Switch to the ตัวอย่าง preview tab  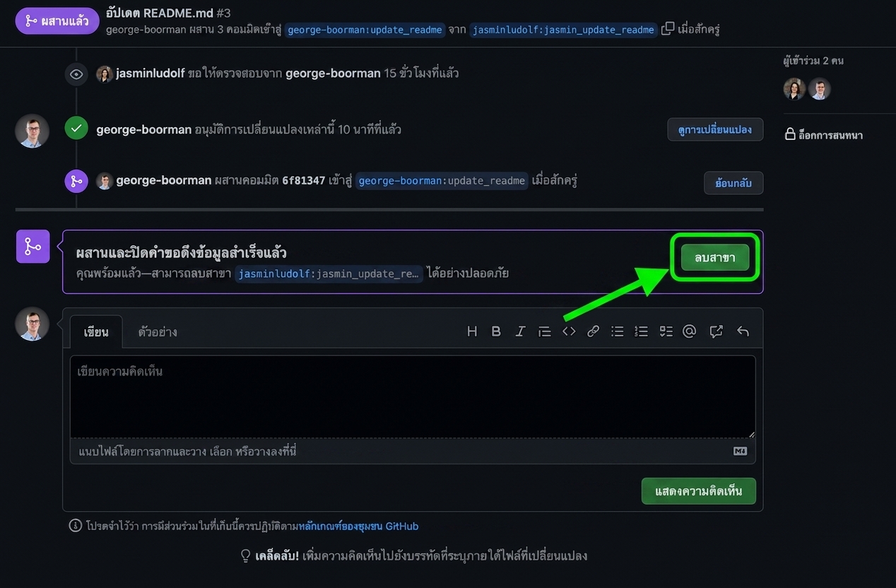[x=158, y=331]
